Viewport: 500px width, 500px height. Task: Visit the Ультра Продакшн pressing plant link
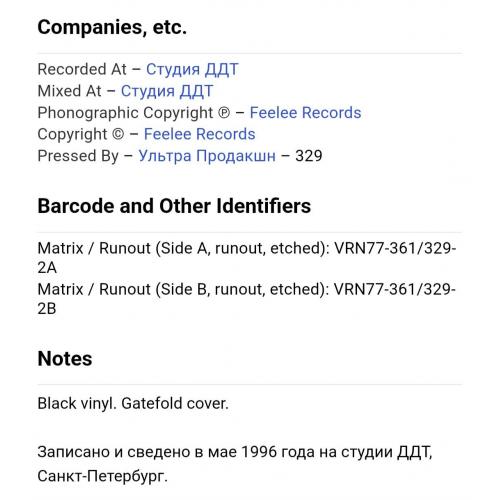coord(207,156)
